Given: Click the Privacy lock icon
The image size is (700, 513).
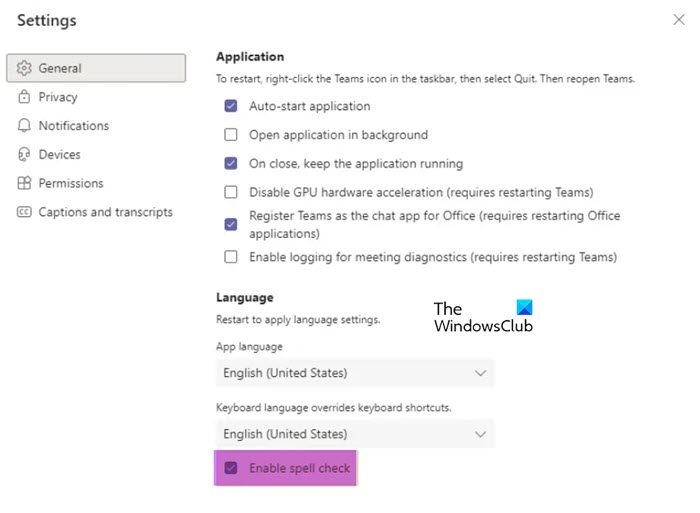Looking at the screenshot, I should tap(25, 97).
